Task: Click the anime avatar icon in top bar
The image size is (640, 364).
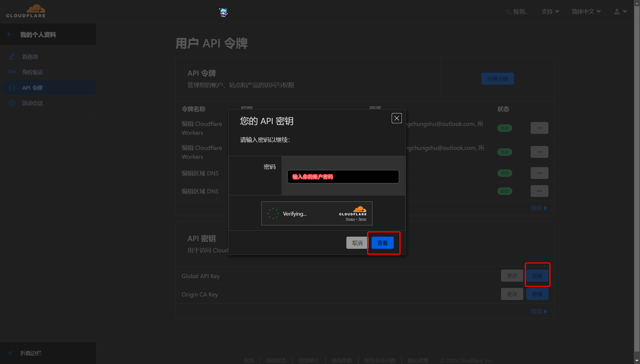Action: pyautogui.click(x=223, y=12)
